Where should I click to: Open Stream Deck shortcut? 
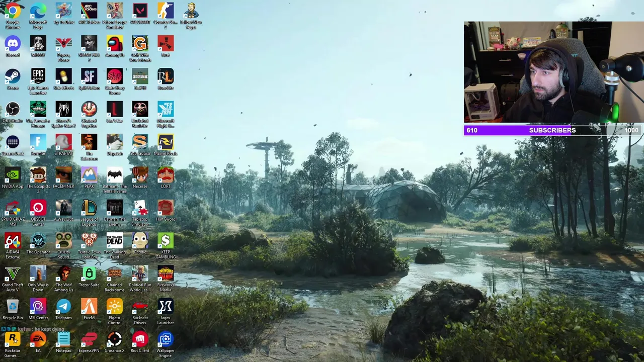coord(13,145)
